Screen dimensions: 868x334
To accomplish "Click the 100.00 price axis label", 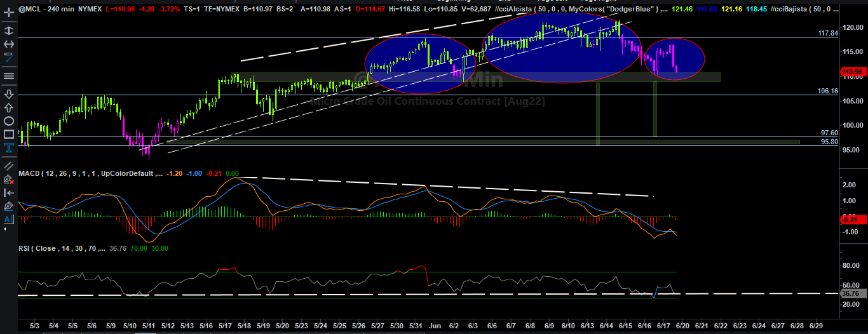I will (852, 124).
